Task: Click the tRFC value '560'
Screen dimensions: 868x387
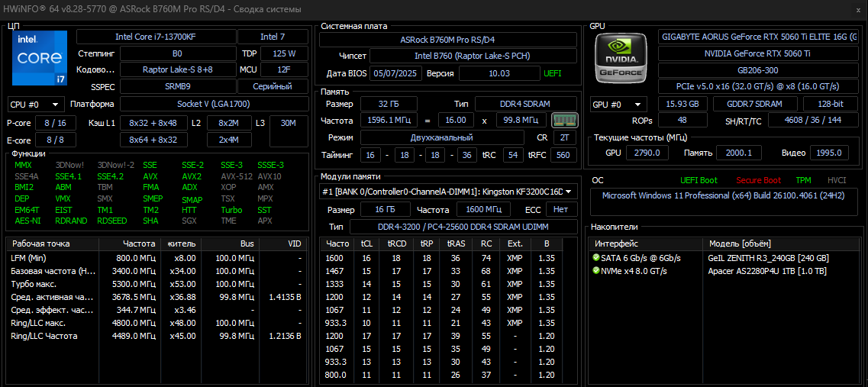Action: 563,155
